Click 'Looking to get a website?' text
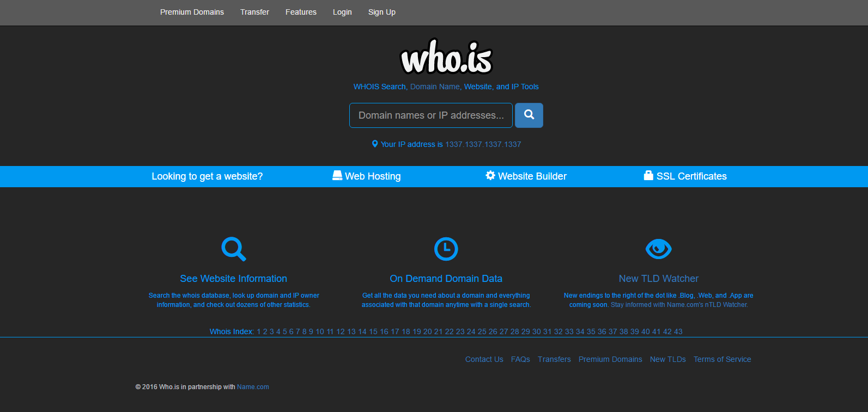This screenshot has height=412, width=868. click(x=207, y=176)
